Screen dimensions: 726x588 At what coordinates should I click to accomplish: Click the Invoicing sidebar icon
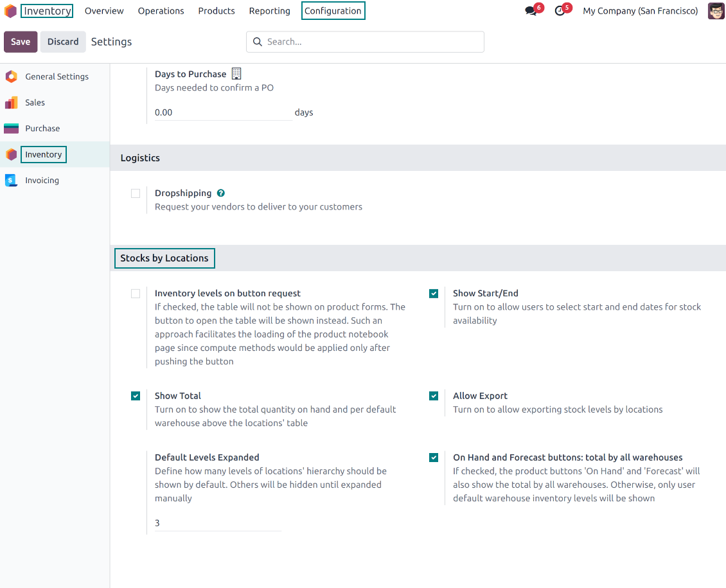11,181
